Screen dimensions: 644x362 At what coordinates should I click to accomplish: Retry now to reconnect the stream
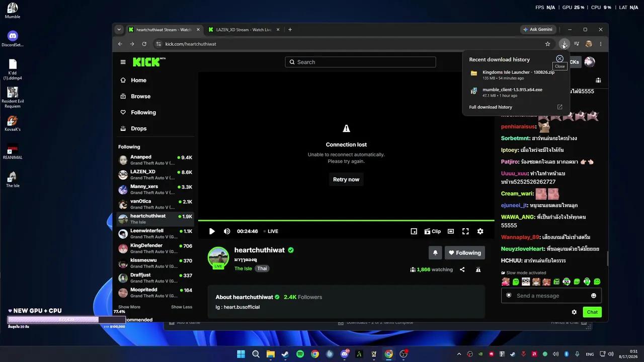tap(346, 179)
